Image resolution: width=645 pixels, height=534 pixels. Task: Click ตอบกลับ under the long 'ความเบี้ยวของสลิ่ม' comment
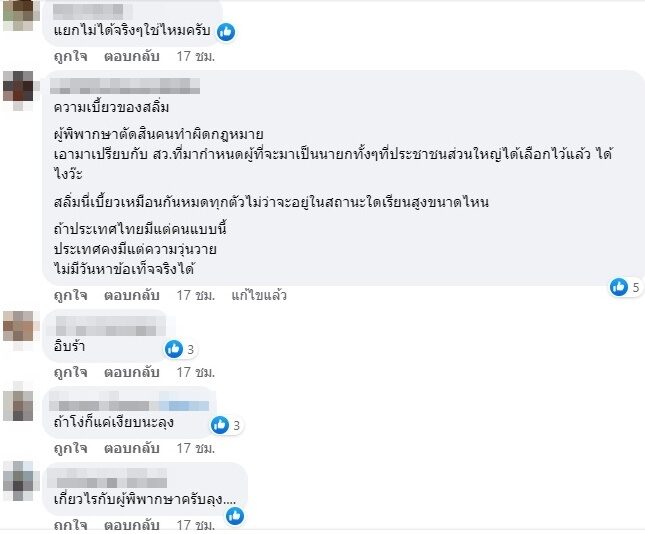pyautogui.click(x=132, y=295)
